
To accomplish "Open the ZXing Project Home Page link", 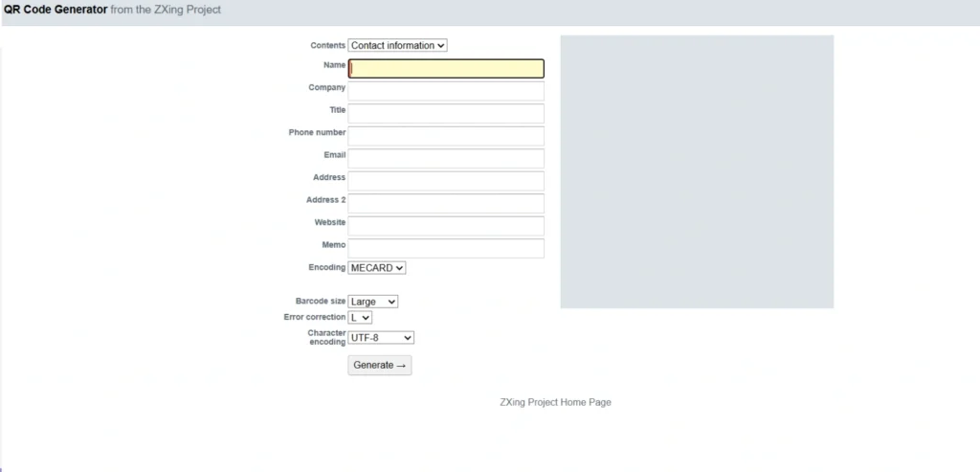I will (555, 403).
